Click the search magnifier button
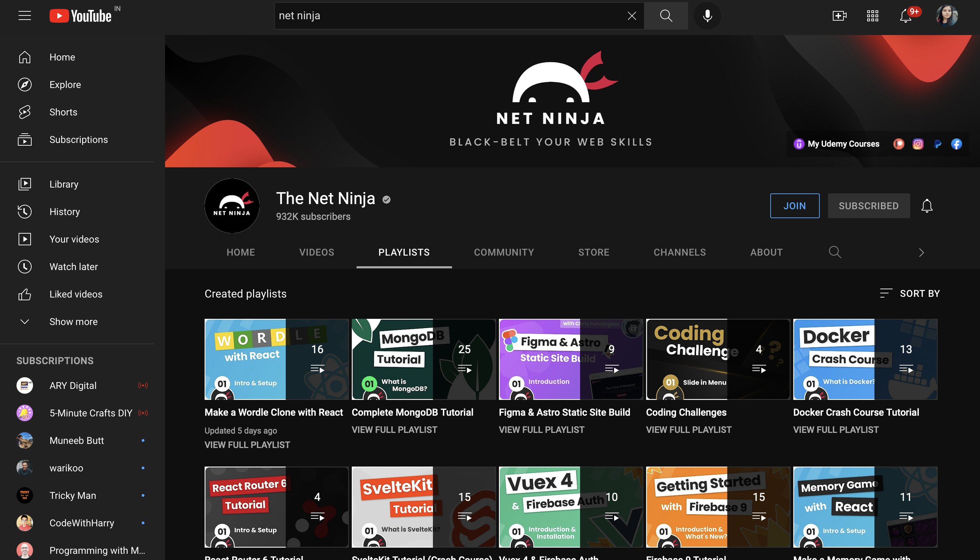This screenshot has width=980, height=560. click(666, 16)
